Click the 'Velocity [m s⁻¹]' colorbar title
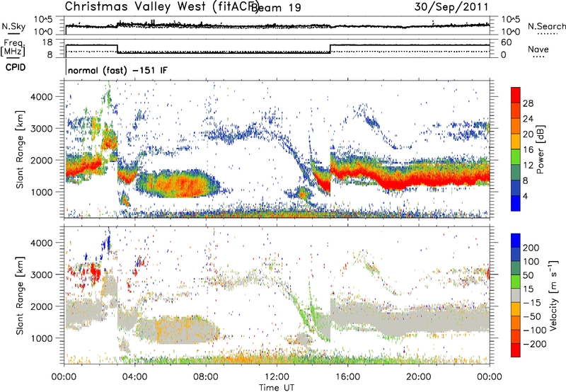Screen dimensions: 566x392 click(553, 295)
